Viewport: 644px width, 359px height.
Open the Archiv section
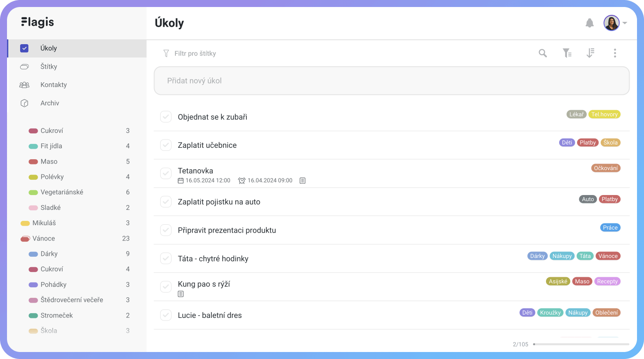(x=49, y=103)
